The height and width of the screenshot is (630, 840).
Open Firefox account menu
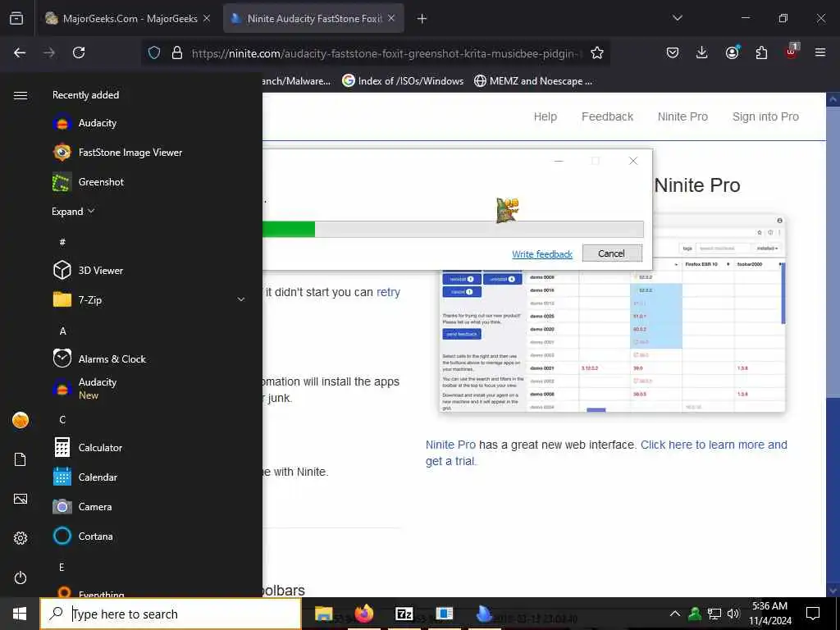click(x=732, y=52)
